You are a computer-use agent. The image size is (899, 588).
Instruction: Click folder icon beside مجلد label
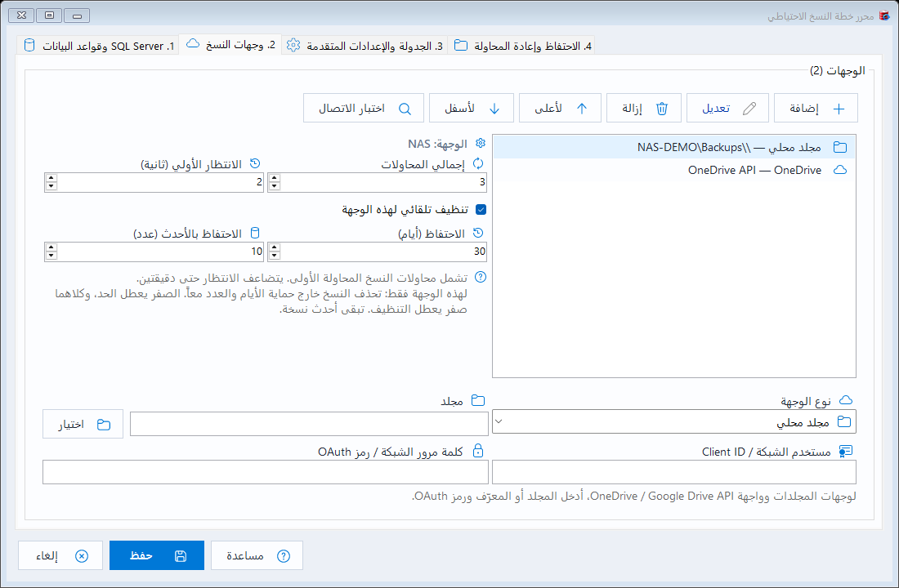click(478, 401)
